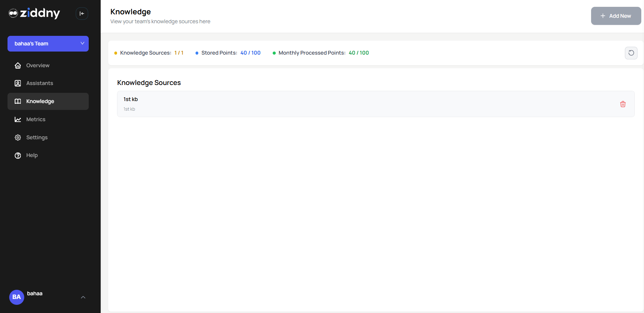The width and height of the screenshot is (644, 313).
Task: Collapse the bahaa user account menu
Action: point(83,297)
